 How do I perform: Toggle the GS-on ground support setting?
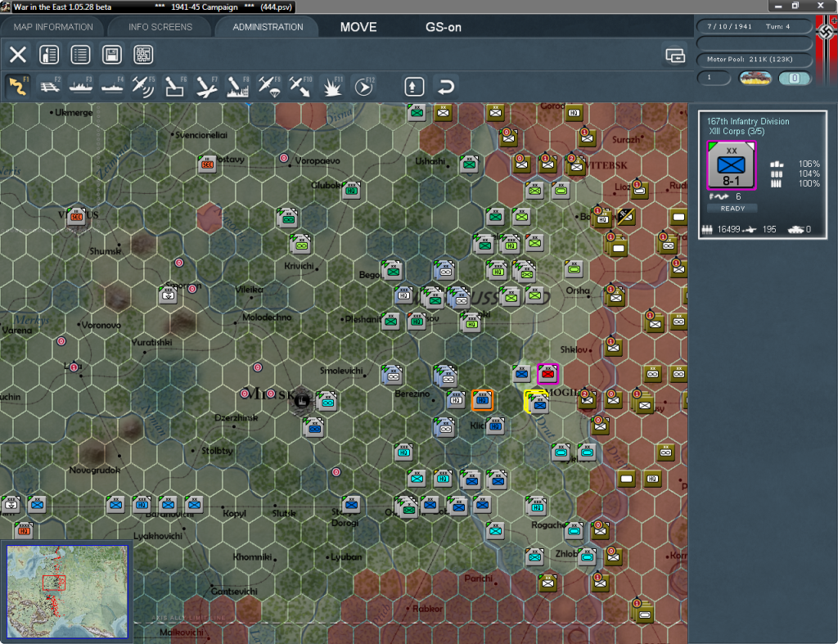click(x=443, y=27)
